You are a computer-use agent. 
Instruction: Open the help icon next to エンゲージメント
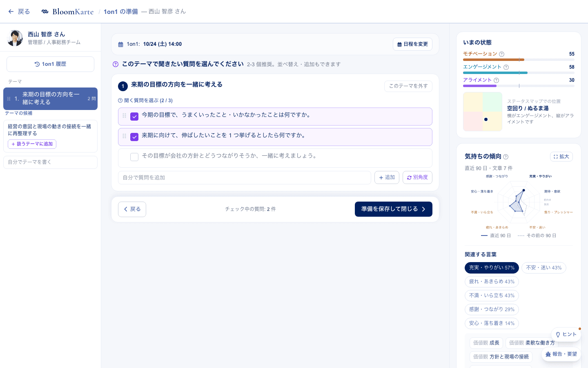click(x=506, y=67)
